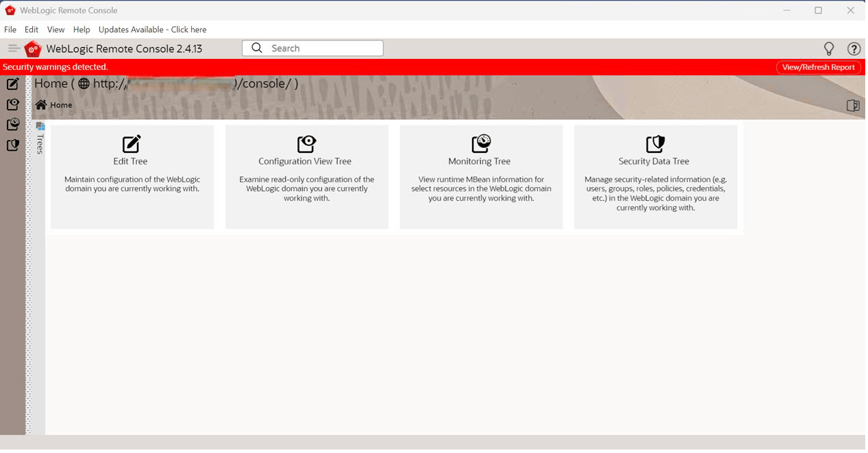
Task: Open the Edit menu
Action: coord(32,29)
